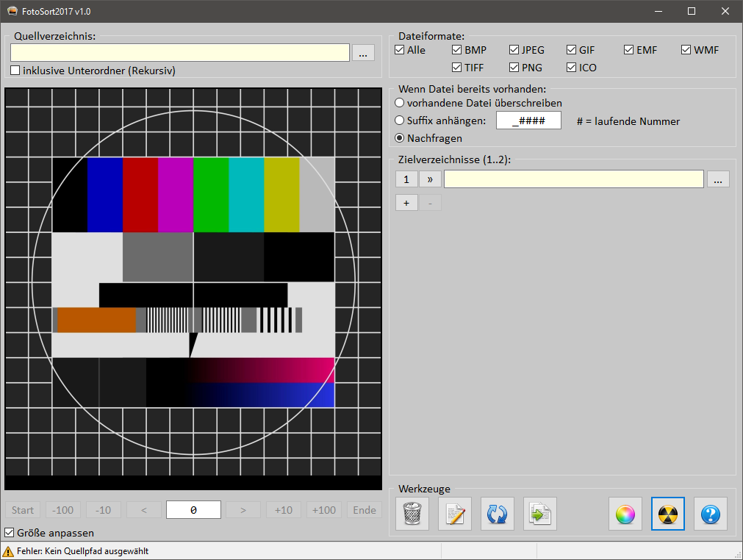
Task: Toggle the Größe anpassen checkbox
Action: pyautogui.click(x=10, y=532)
